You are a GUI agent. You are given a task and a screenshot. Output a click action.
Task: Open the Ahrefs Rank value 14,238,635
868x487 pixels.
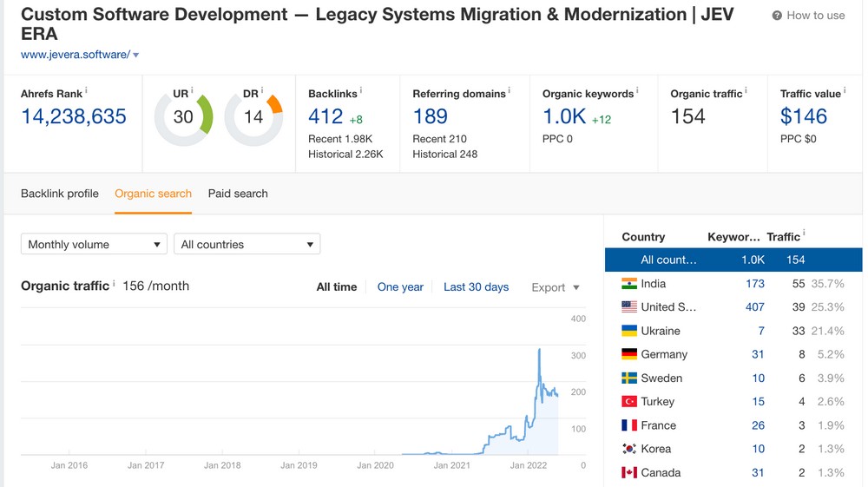pos(74,117)
